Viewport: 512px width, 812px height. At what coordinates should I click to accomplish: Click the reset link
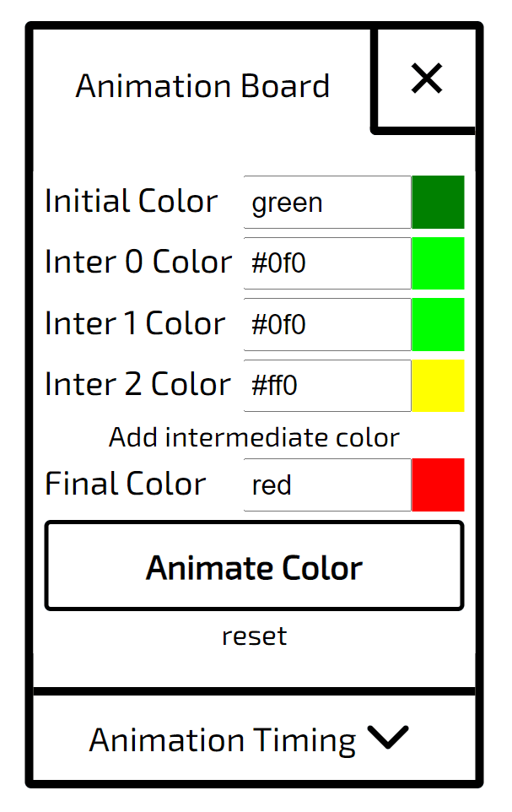254,636
